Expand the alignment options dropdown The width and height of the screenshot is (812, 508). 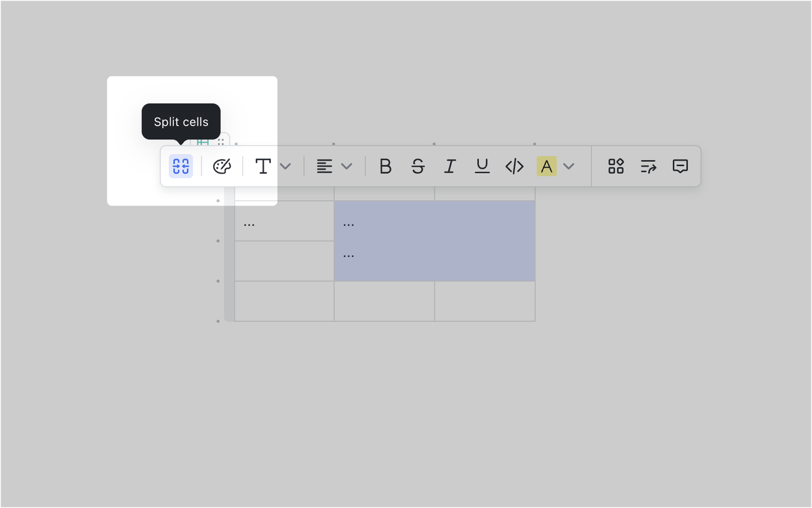(347, 166)
